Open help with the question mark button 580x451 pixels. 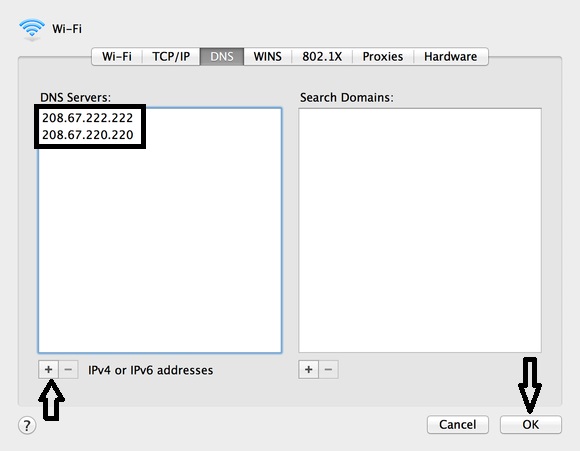(27, 425)
